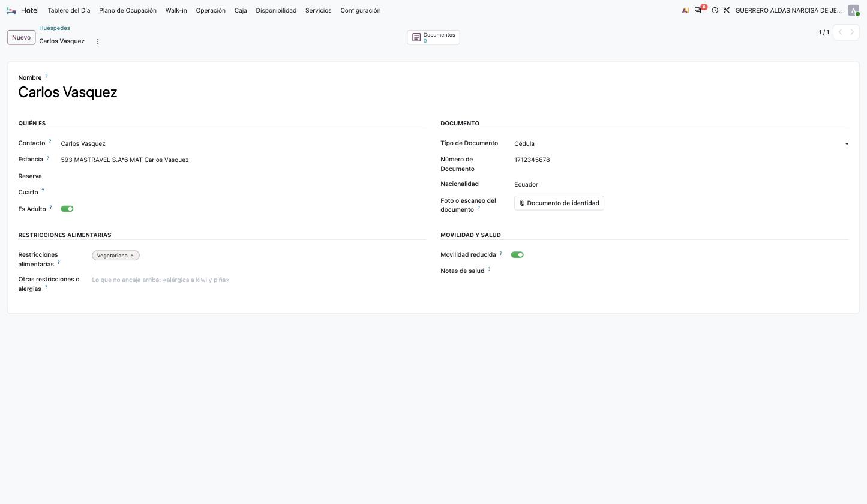The image size is (867, 504).
Task: Go to previous record arrow
Action: click(840, 32)
